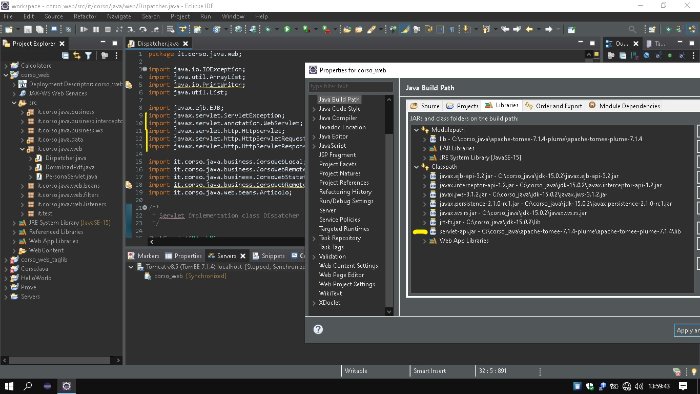700x394 pixels.
Task: Click the Save toolbar icon
Action: [x=28, y=29]
